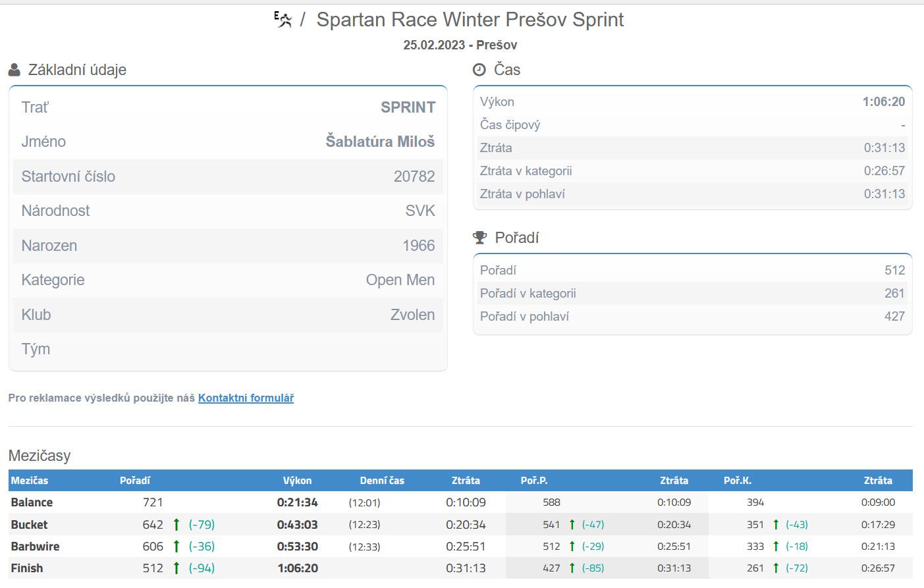Screen dimensions: 924x588
Task: Click the nationality value SVK
Action: click(420, 211)
